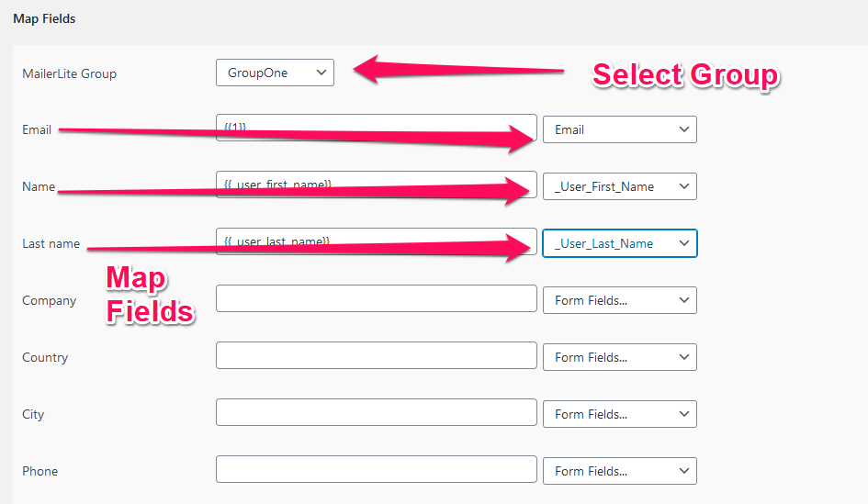Open the City Form Fields dropdown

tap(619, 414)
